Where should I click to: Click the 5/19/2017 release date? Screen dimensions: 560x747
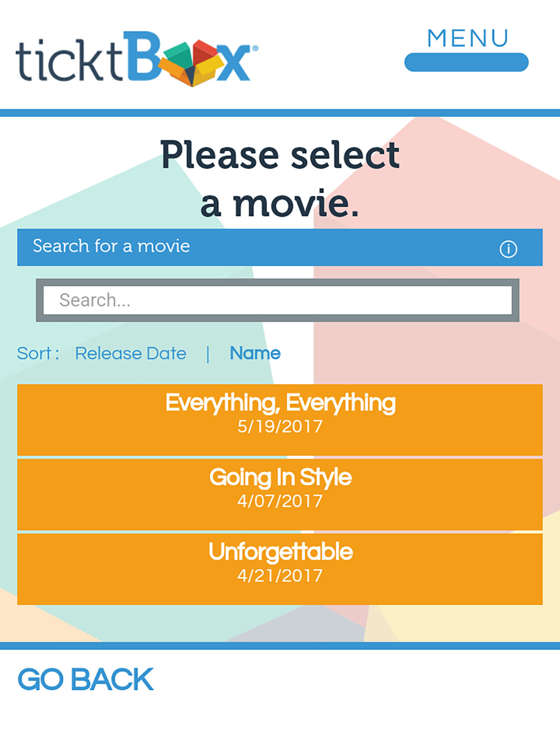pyautogui.click(x=280, y=427)
